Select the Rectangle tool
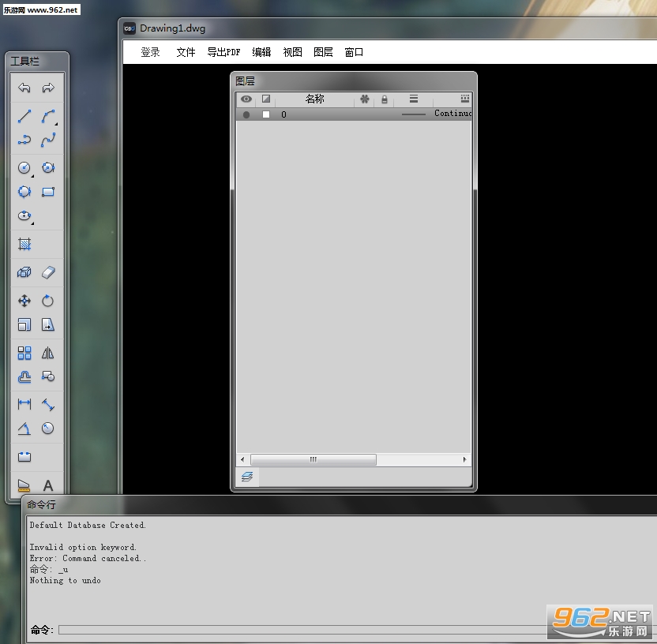 point(48,192)
